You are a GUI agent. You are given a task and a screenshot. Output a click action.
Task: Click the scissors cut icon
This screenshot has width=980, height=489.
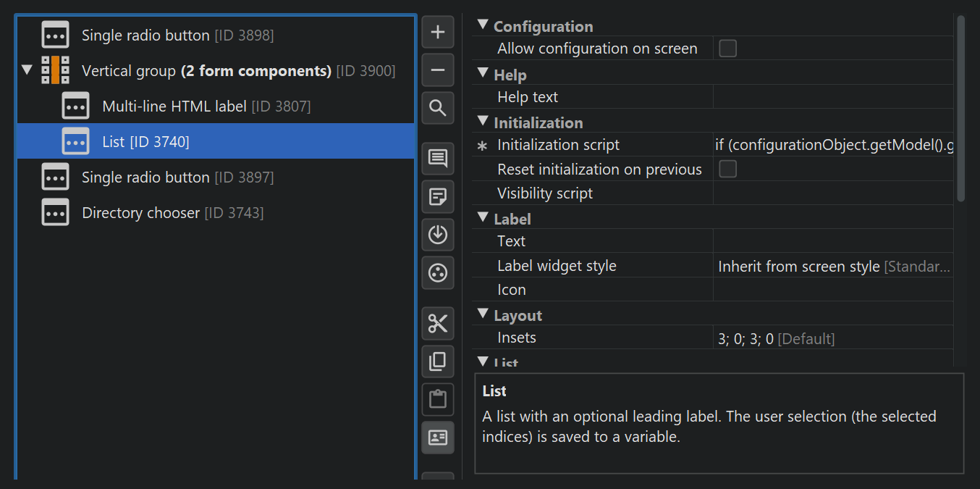coord(438,323)
